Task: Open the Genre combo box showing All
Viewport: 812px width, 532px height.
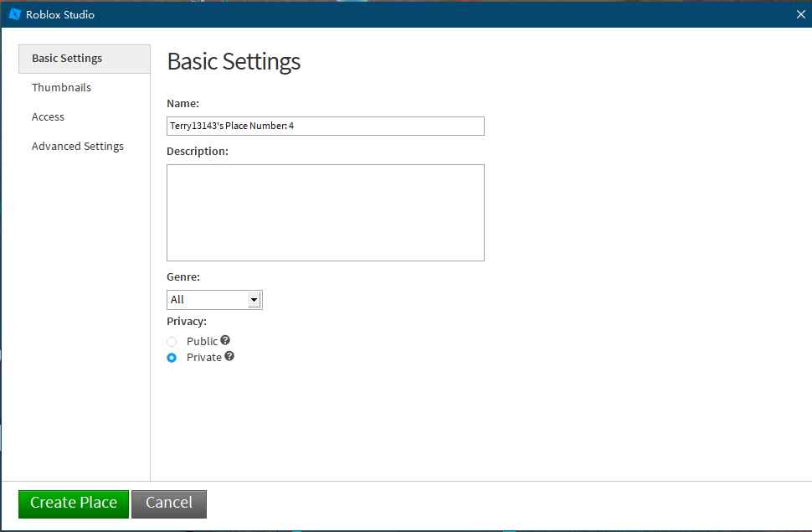Action: (208, 300)
